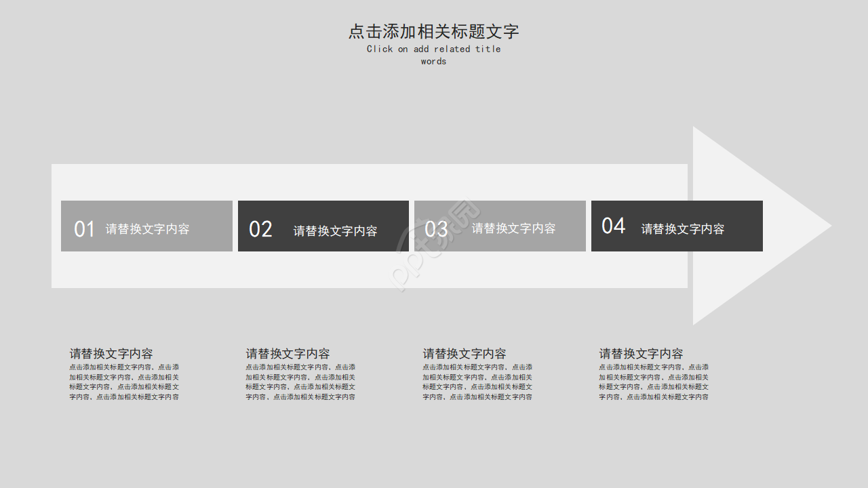Select the small paragraph text under the 04 column
The height and width of the screenshot is (488, 868).
(654, 382)
